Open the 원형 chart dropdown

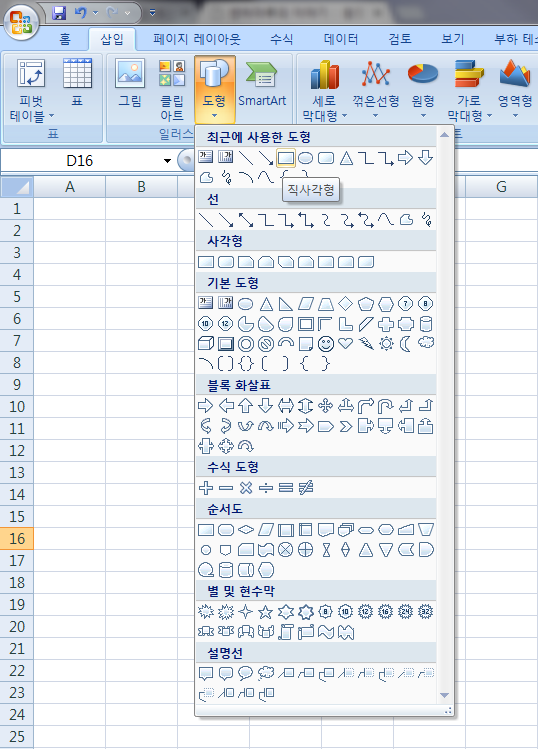[423, 89]
